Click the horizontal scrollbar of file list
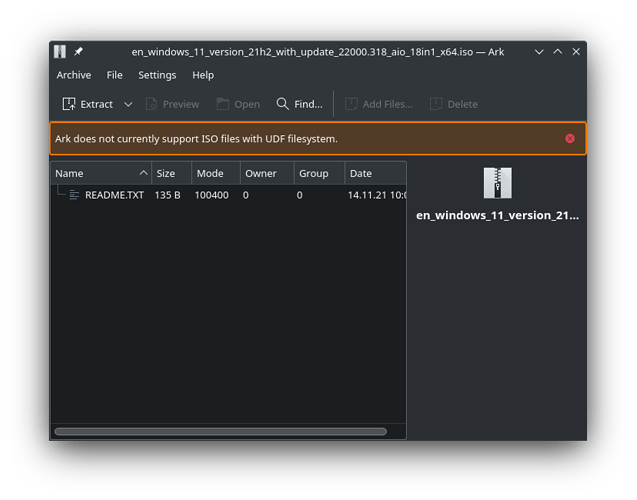637x500 pixels. click(x=221, y=431)
